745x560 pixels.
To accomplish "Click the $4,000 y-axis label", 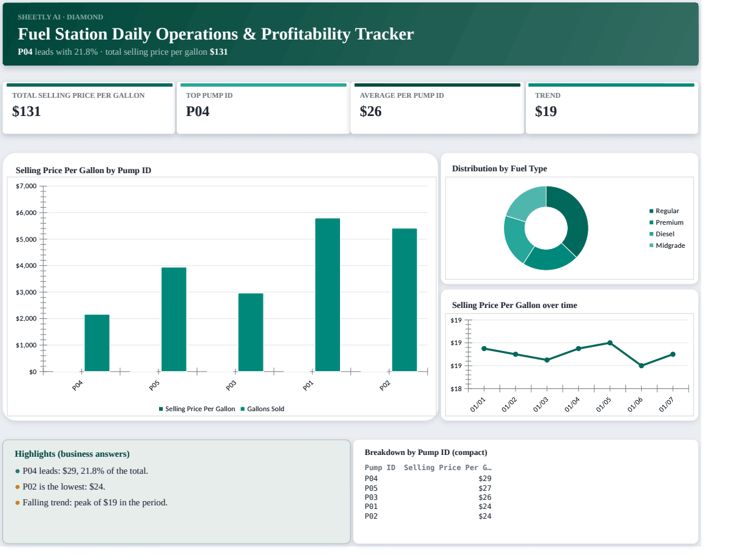I will tap(26, 266).
